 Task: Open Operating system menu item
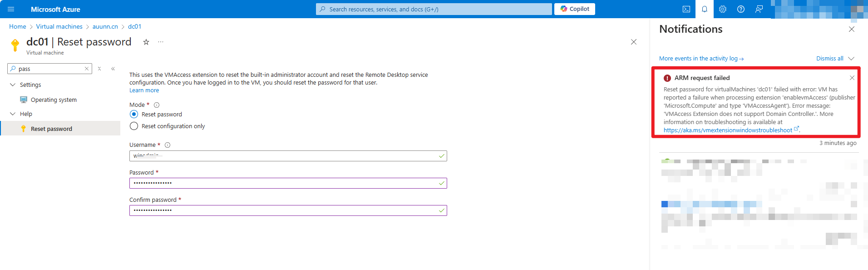pos(54,100)
